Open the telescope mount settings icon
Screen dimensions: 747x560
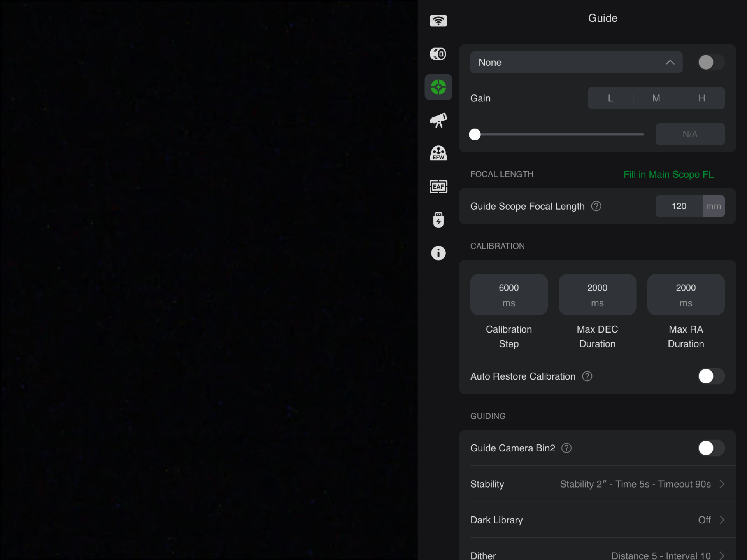pos(438,120)
